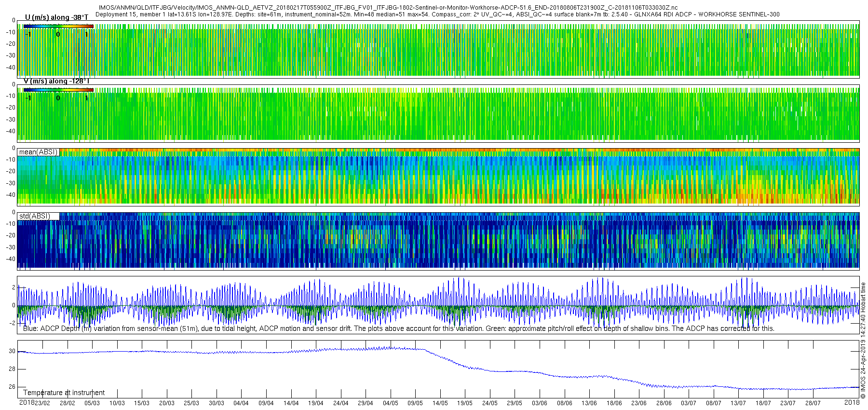Click the '13/07' date tick label
Screen dimensions: 868x410
(x=738, y=403)
